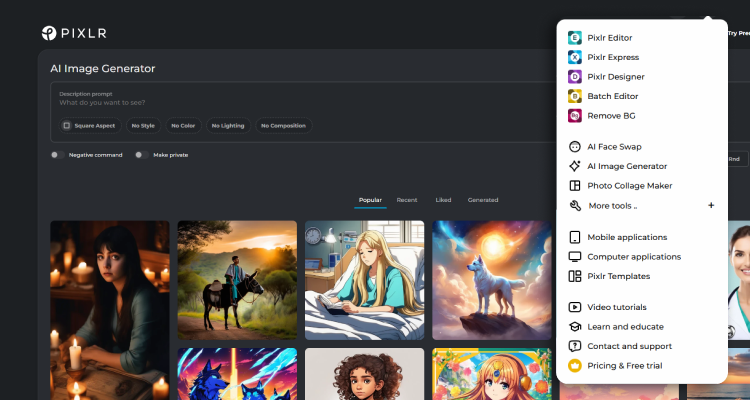Click the AI Image Generator heading text
The width and height of the screenshot is (750, 400).
[103, 68]
